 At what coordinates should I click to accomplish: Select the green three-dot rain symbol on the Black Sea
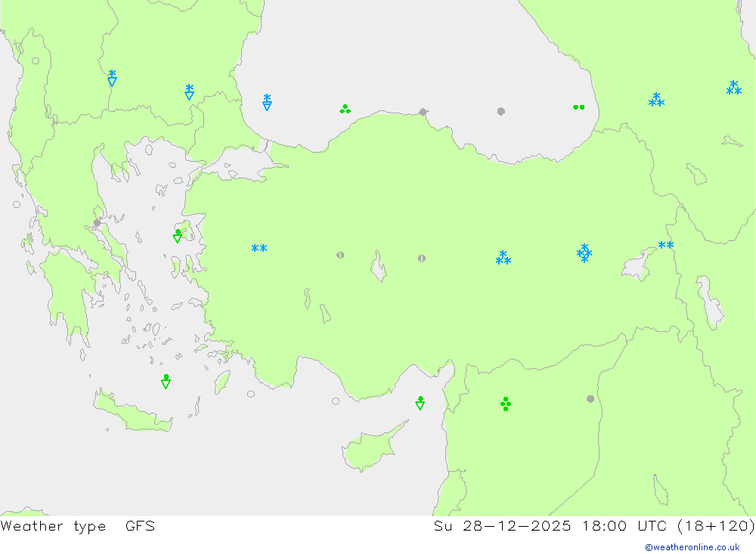coord(345,110)
